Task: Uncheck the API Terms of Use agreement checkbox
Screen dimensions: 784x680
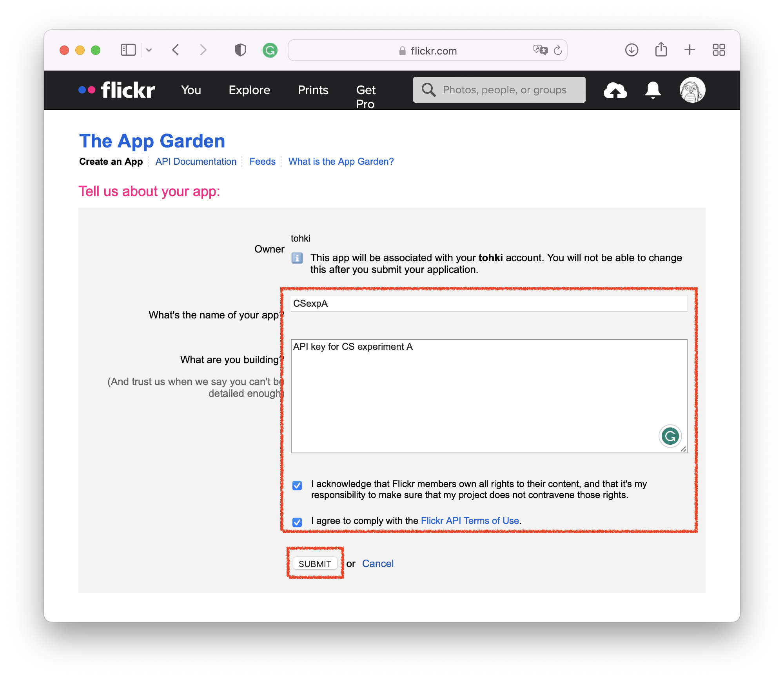Action: (297, 522)
